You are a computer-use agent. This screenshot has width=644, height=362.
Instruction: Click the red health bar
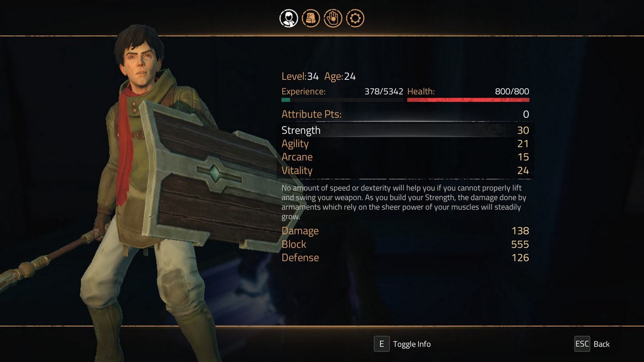pos(468,100)
